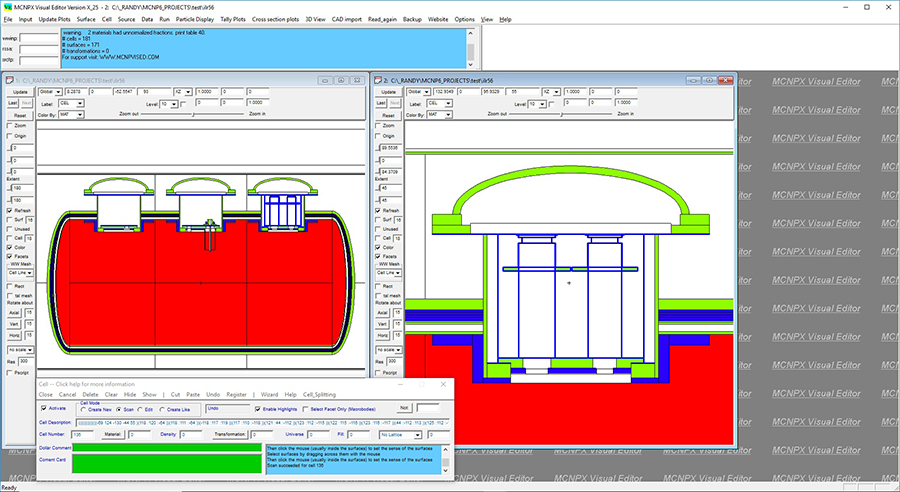Click the Res input in plot window 1
The height and width of the screenshot is (492, 900).
tap(25, 361)
